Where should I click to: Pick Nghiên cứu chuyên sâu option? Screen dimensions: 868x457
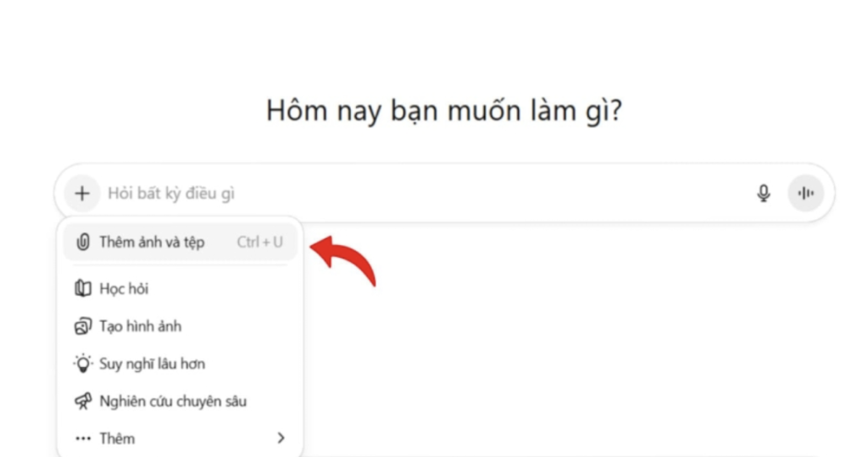[173, 401]
